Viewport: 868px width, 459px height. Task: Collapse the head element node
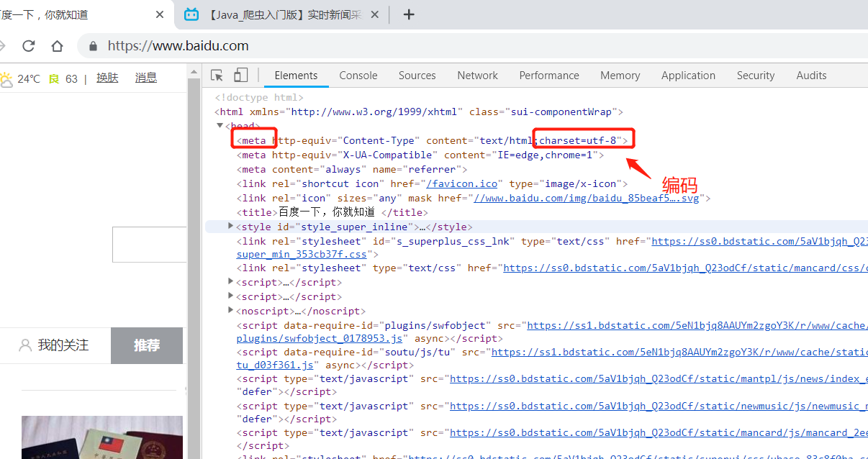click(220, 126)
